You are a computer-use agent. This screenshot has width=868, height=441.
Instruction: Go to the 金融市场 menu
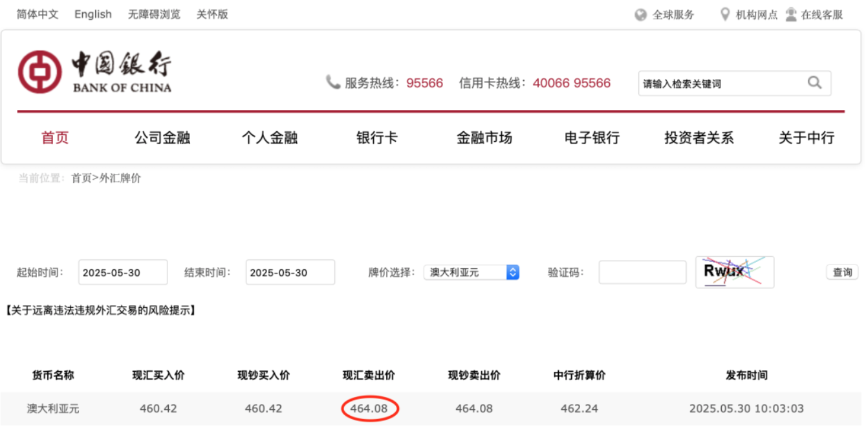[x=484, y=138]
